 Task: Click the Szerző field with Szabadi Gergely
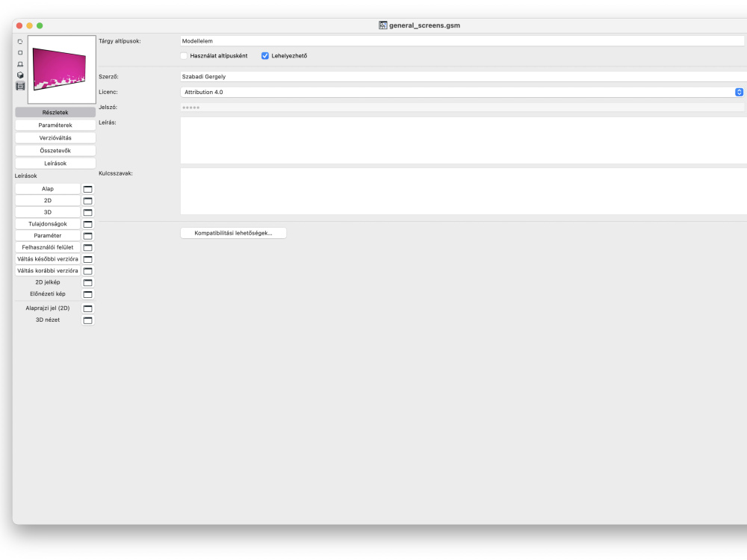click(x=464, y=76)
